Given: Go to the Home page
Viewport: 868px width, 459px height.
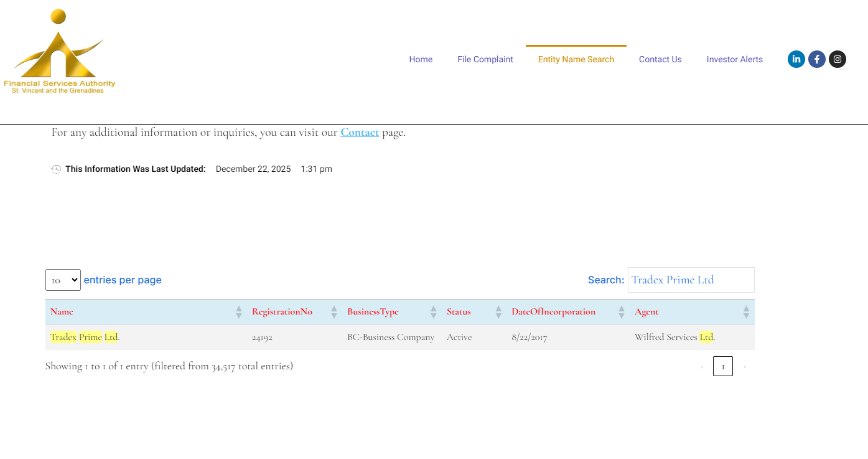Looking at the screenshot, I should pos(421,59).
